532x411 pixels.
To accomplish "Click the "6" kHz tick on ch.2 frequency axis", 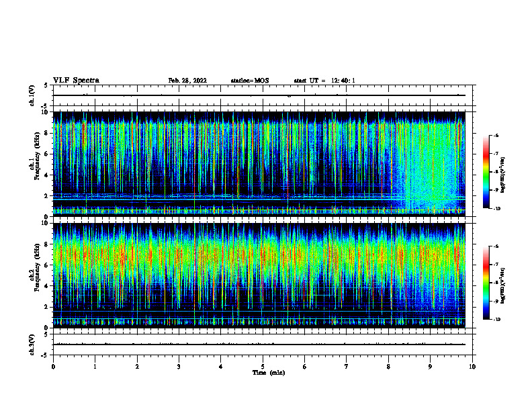I will [47, 265].
